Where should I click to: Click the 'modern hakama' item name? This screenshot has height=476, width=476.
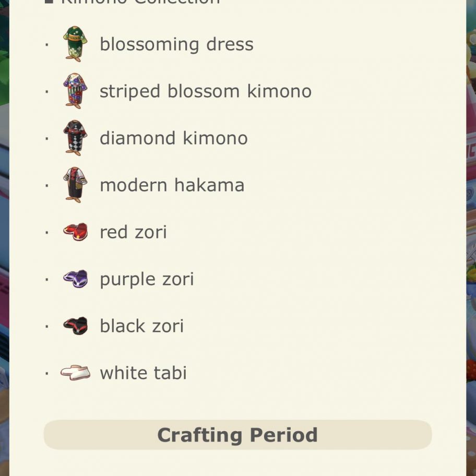pos(172,185)
